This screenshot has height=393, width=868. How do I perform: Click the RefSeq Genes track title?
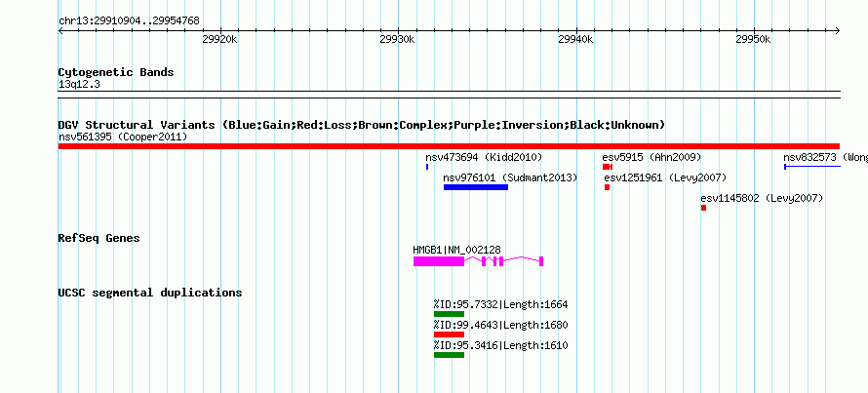[99, 238]
